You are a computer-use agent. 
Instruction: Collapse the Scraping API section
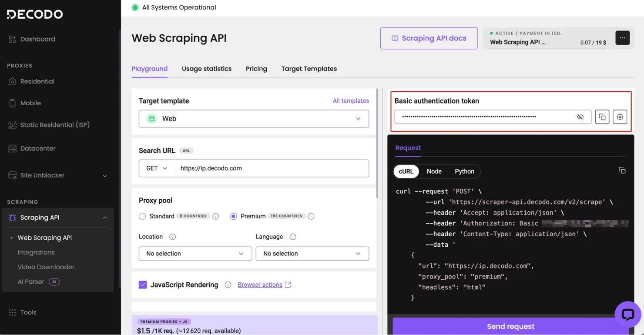pos(105,218)
